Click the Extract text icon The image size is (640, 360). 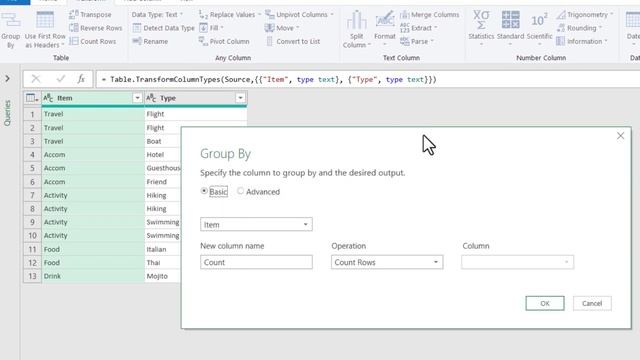point(404,28)
